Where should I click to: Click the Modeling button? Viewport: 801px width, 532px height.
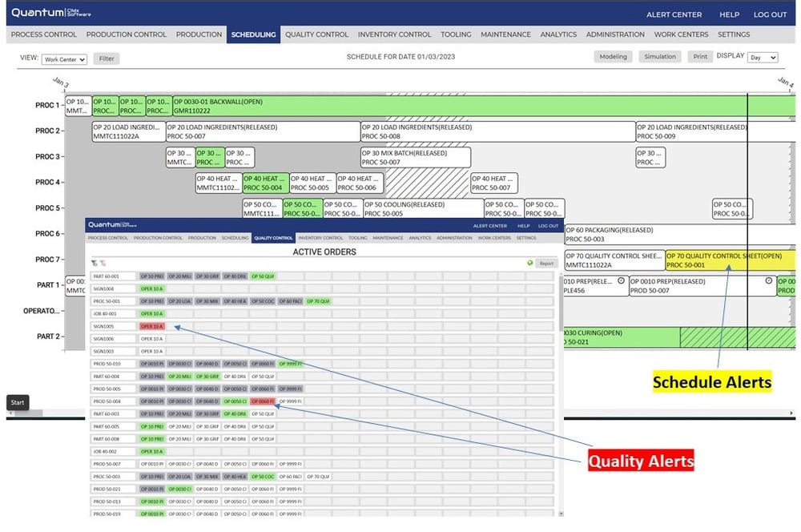pos(613,57)
